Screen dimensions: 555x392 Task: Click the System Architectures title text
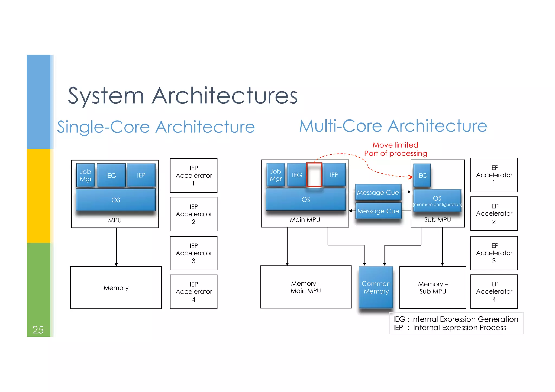[183, 96]
